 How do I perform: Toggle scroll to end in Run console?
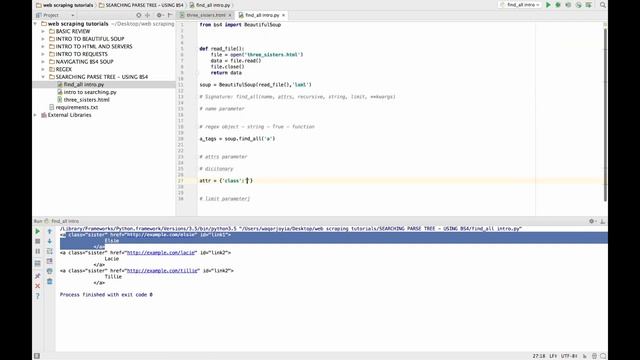point(50,261)
